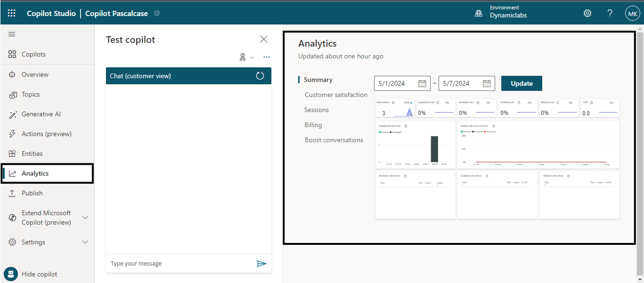The height and width of the screenshot is (283, 644).
Task: Close the Test copilot panel
Action: click(x=264, y=39)
